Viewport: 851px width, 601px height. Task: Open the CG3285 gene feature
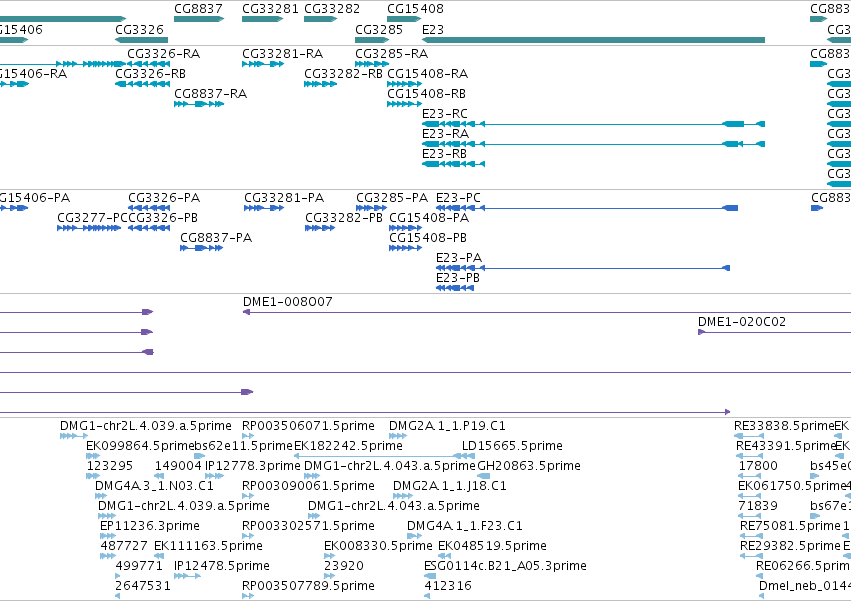click(372, 40)
